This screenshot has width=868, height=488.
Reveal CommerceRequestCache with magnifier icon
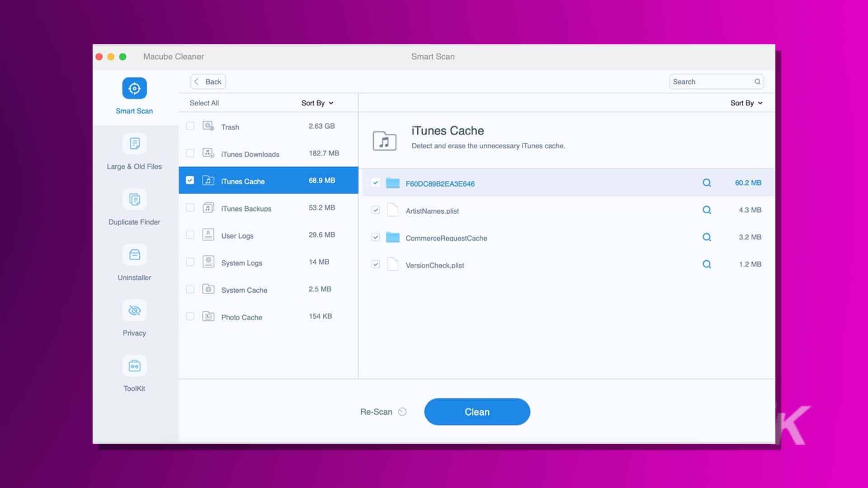pyautogui.click(x=707, y=237)
